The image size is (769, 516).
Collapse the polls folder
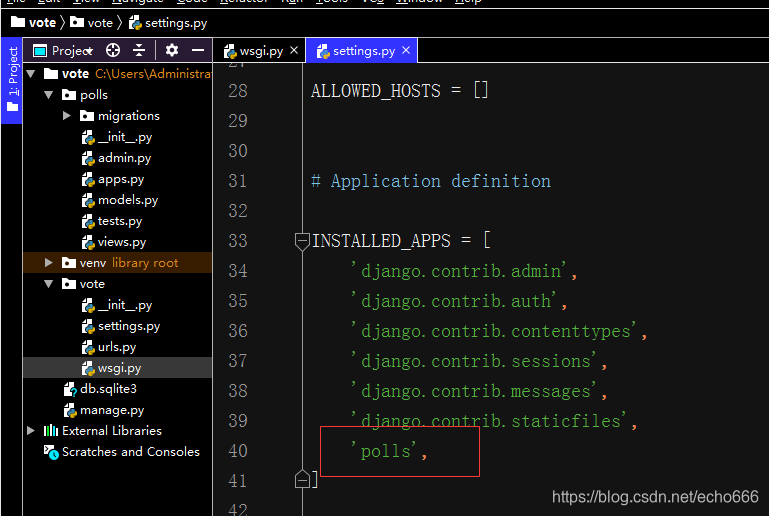click(x=49, y=95)
